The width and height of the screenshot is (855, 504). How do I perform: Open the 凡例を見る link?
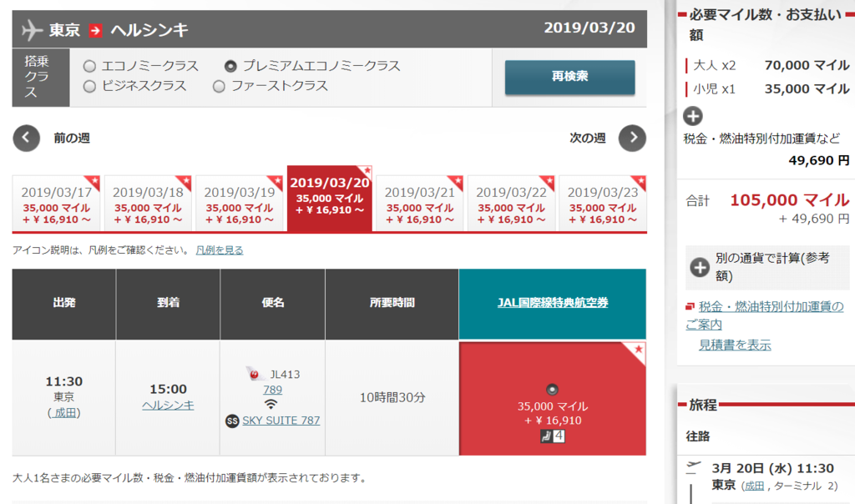point(220,250)
